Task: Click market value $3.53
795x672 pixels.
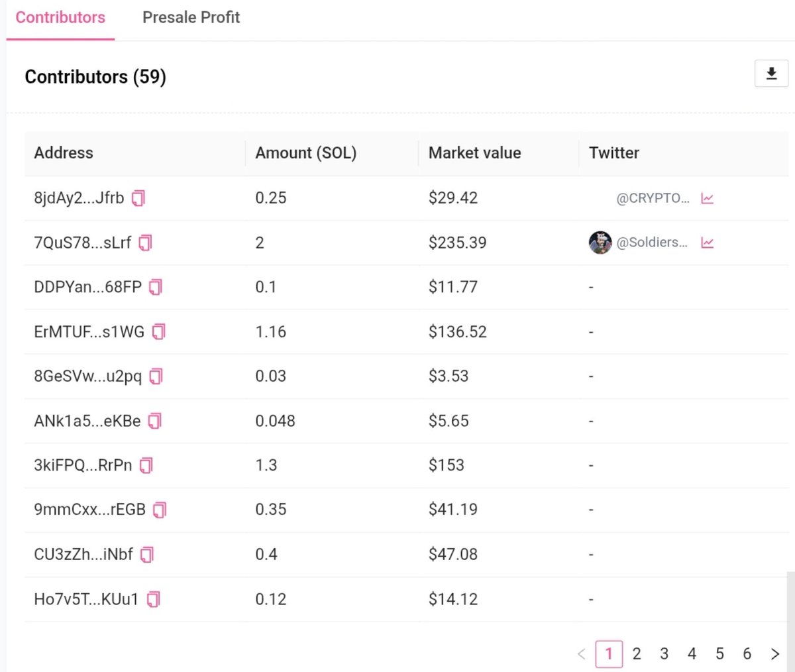Action: point(449,376)
